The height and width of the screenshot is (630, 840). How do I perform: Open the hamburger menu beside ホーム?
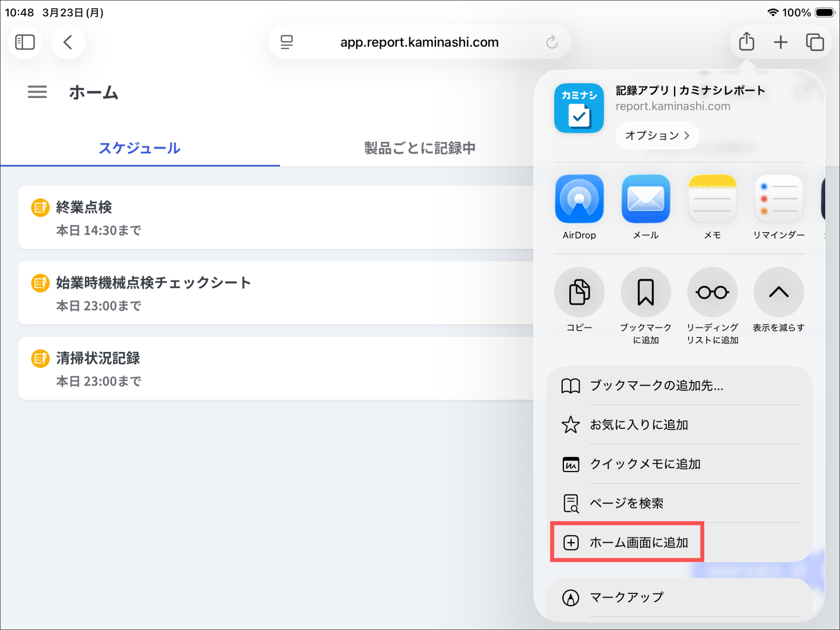(37, 92)
